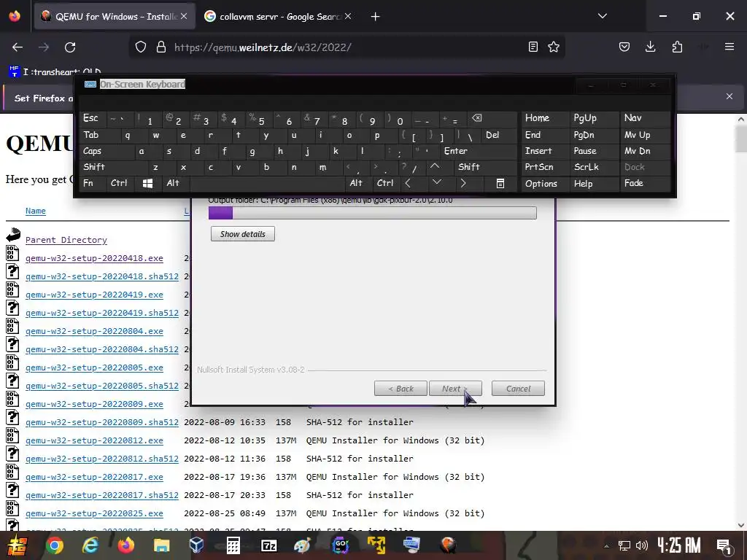The image size is (747, 560).
Task: Click the right arrow key on On-Screen Keyboard
Action: pyautogui.click(x=463, y=183)
